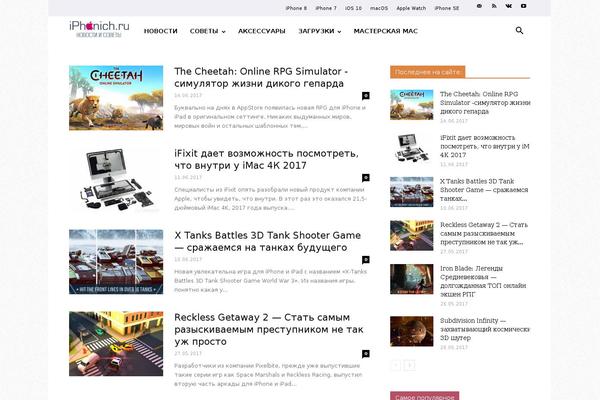Open sidebar link Iron Blade: Легенды Средневековья
600x400 pixels.
coord(483,281)
